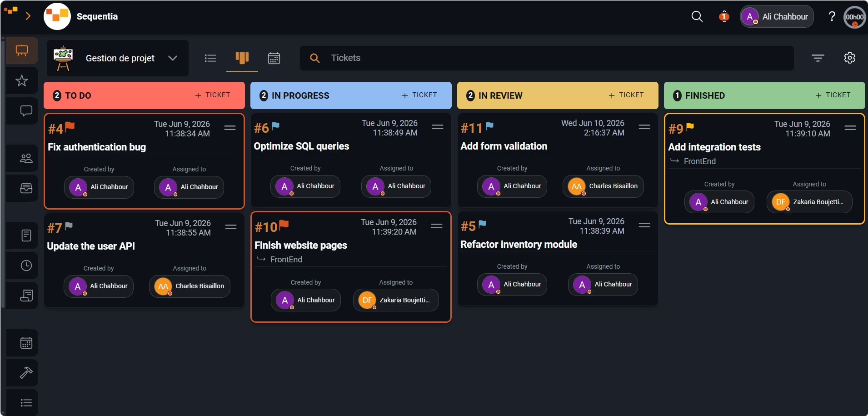The image size is (868, 416).
Task: Add a ticket to FINISHED column
Action: 833,95
